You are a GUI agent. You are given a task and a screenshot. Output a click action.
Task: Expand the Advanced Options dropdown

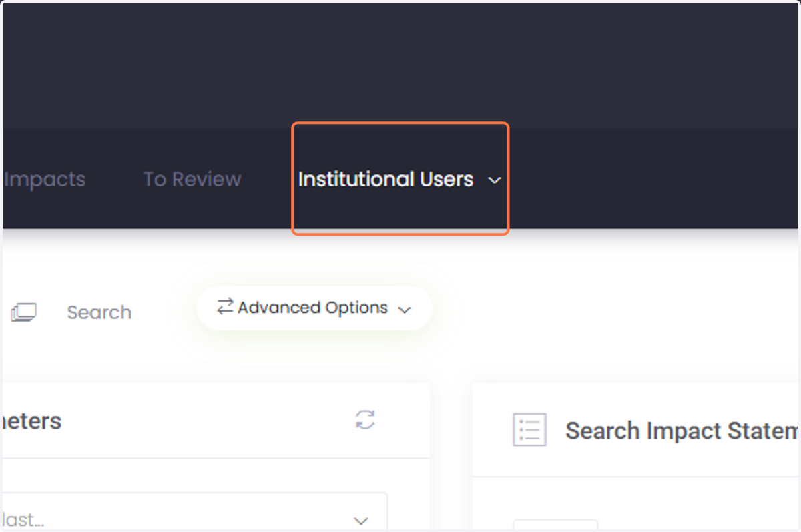coord(314,308)
